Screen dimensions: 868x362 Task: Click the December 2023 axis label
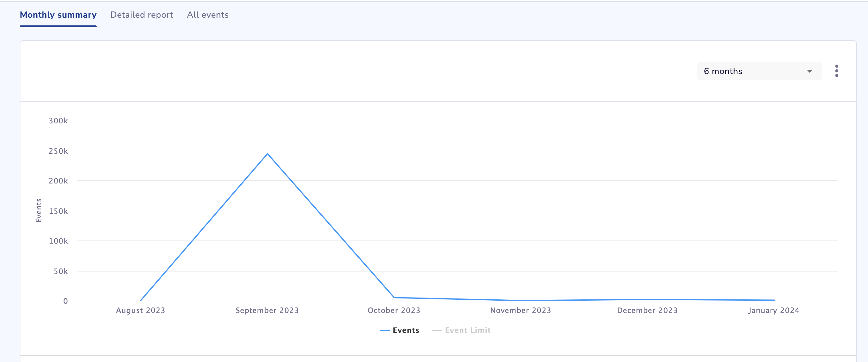coord(647,311)
